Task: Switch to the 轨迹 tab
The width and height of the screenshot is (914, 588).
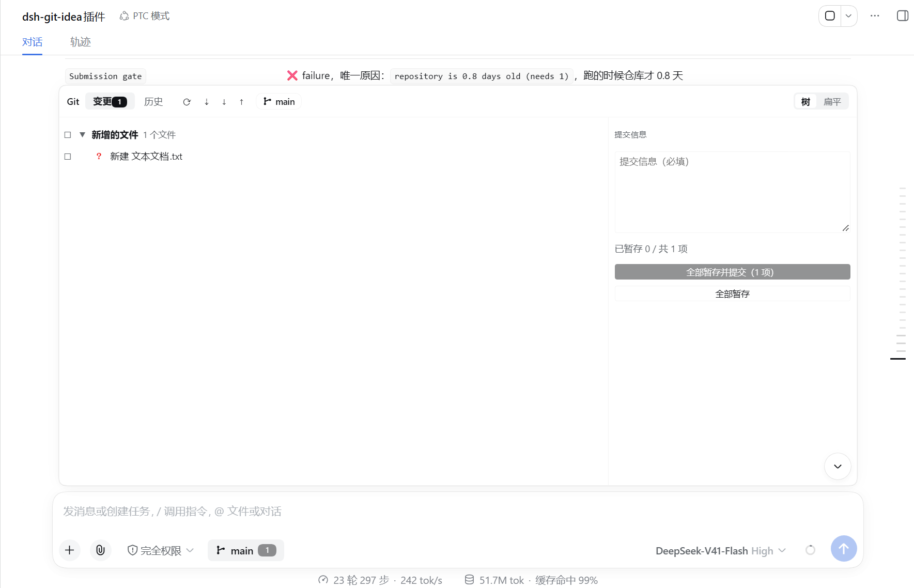Action: [81, 42]
